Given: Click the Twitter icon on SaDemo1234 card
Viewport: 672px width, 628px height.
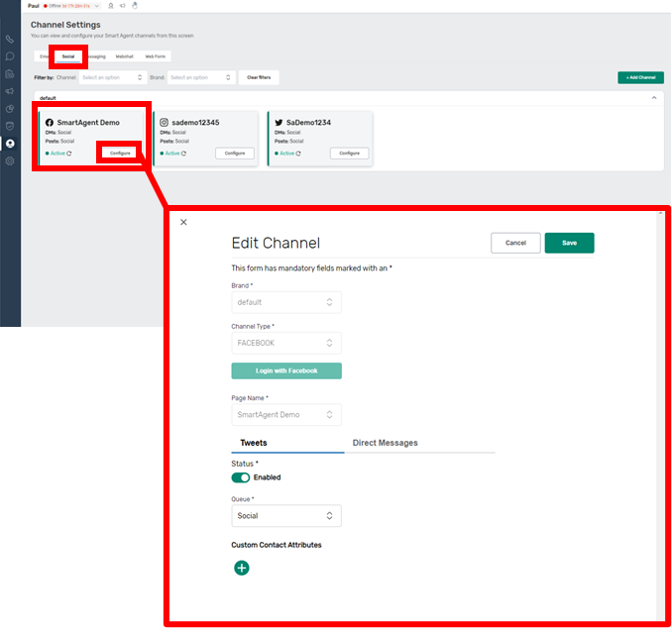Looking at the screenshot, I should click(x=280, y=123).
